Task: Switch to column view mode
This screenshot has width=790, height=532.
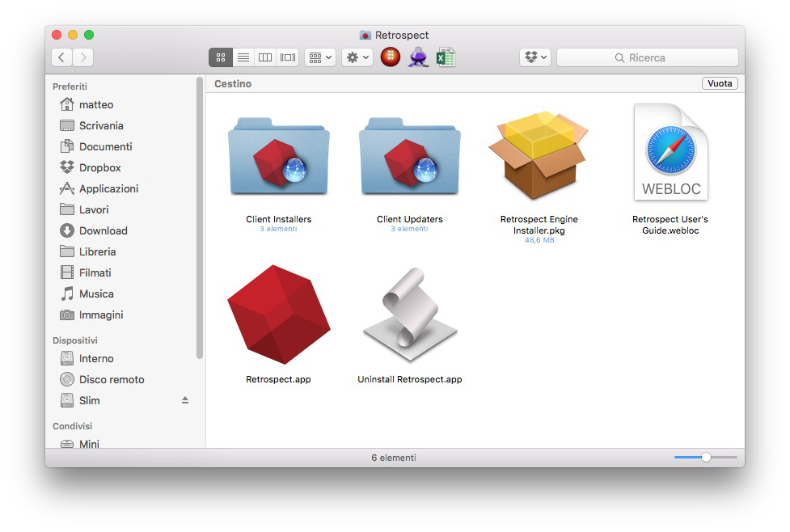Action: (x=265, y=57)
